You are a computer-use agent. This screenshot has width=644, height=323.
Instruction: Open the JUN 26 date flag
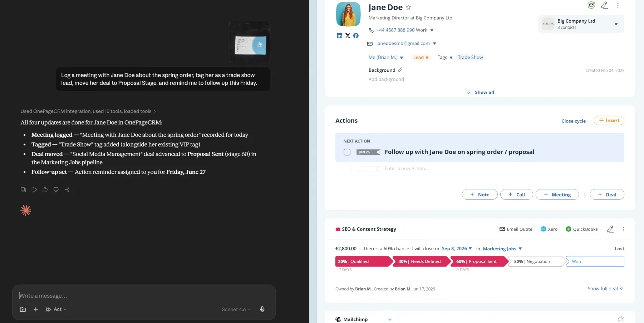(x=368, y=152)
